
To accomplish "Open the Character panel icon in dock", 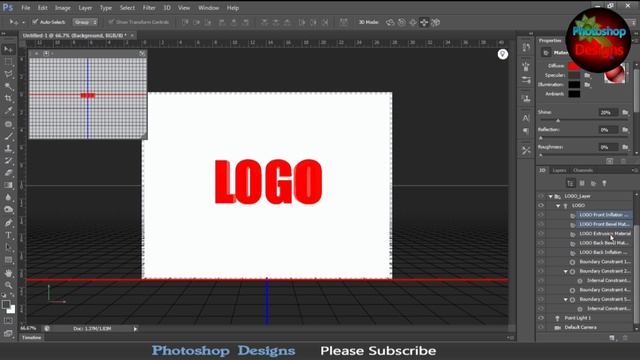I will click(526, 118).
